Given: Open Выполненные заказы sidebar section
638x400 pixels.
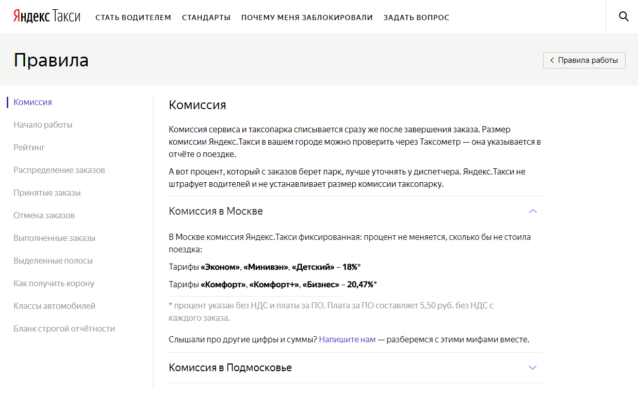Looking at the screenshot, I should (x=54, y=238).
